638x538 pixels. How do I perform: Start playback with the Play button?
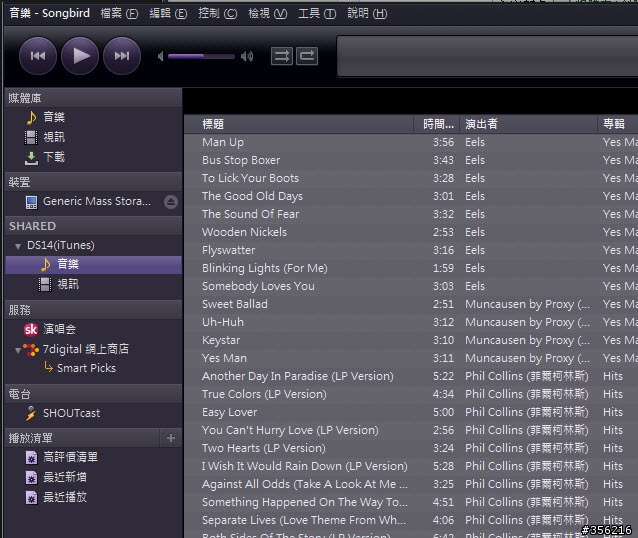[80, 56]
